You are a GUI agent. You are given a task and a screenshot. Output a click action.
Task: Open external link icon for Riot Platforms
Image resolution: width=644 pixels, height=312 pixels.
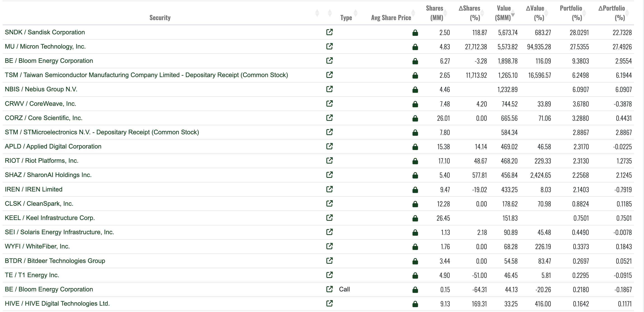[329, 161]
